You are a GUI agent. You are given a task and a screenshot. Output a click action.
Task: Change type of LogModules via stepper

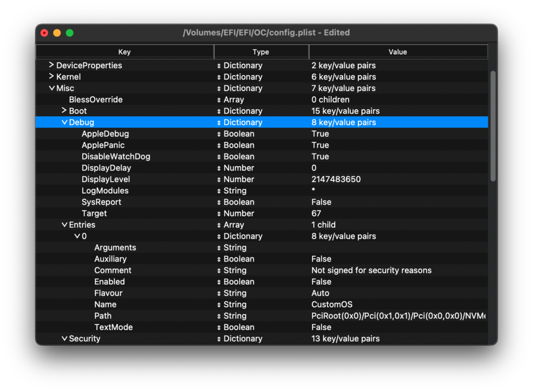point(219,191)
